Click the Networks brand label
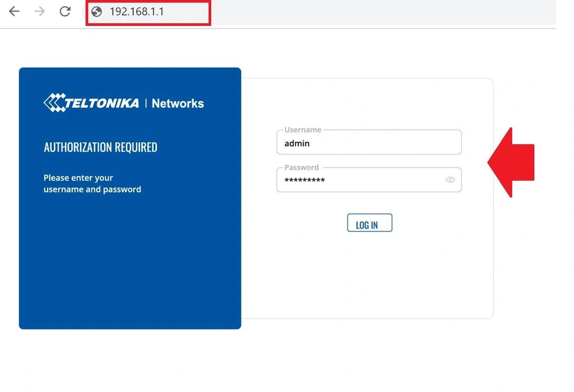574x392 pixels. pyautogui.click(x=177, y=104)
